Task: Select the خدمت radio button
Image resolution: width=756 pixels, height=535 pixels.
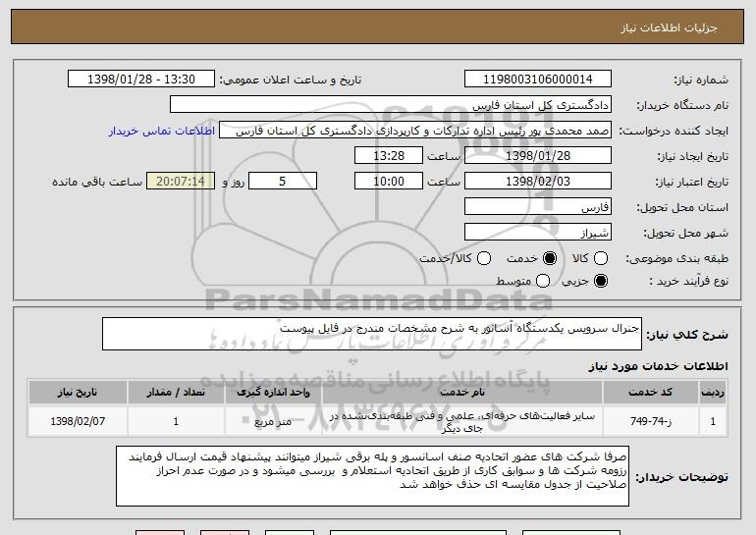Action: [550, 258]
